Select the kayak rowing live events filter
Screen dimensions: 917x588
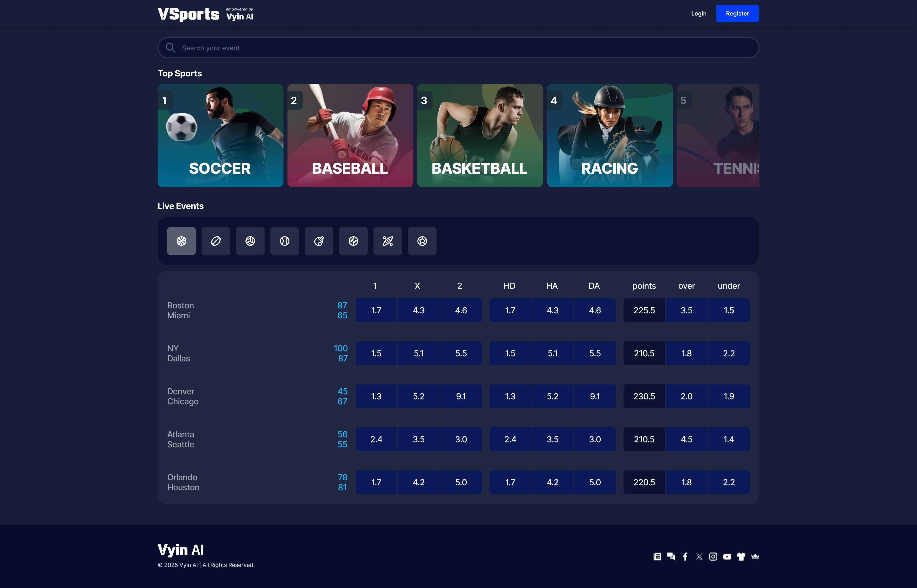click(387, 241)
